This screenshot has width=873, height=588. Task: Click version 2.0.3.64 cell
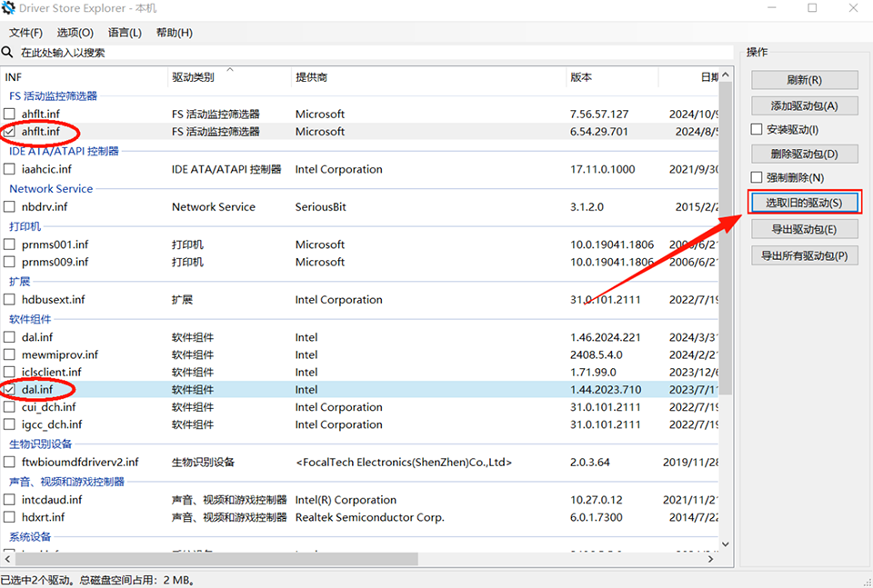[589, 463]
